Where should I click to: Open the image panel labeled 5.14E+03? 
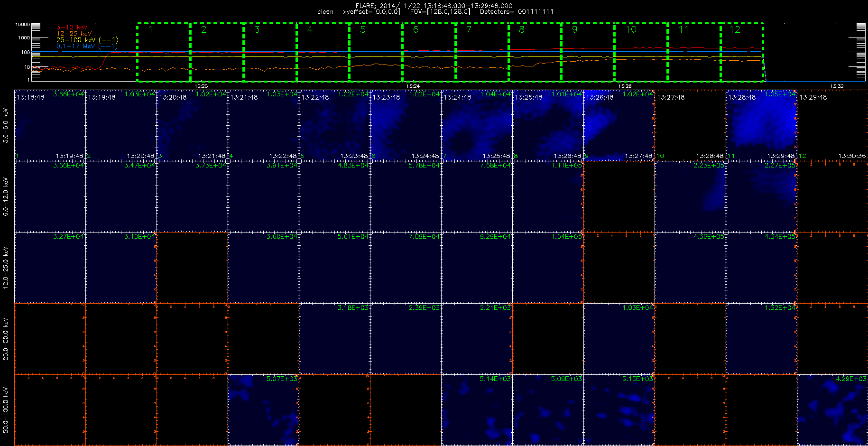(x=477, y=410)
